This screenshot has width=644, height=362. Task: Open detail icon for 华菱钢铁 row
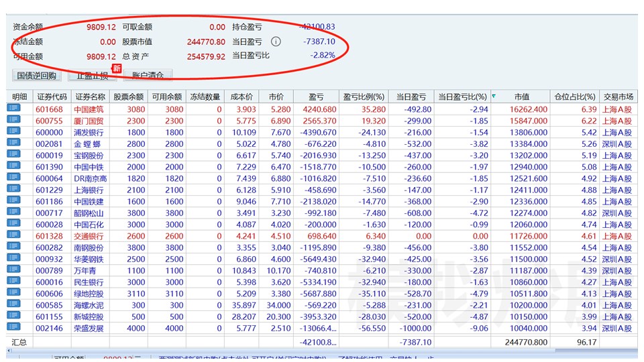[x=13, y=257]
